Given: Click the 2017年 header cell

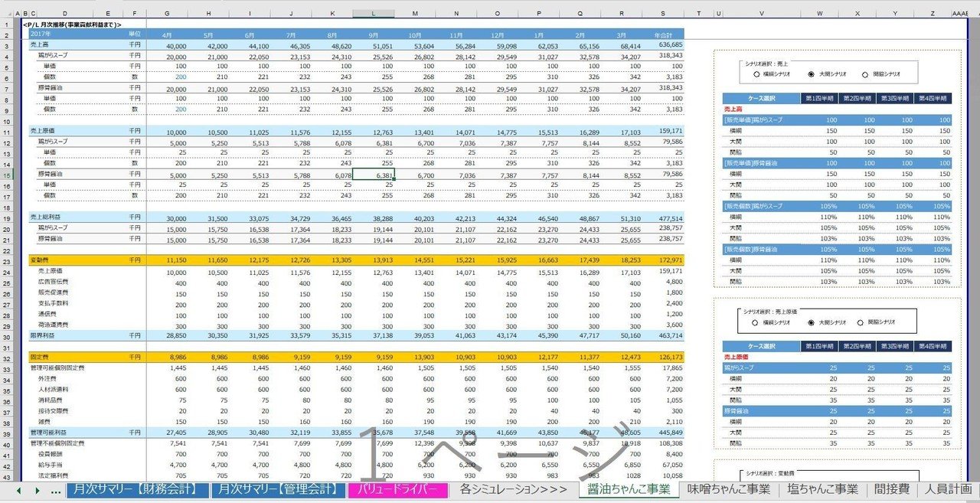Looking at the screenshot, I should click(x=41, y=34).
